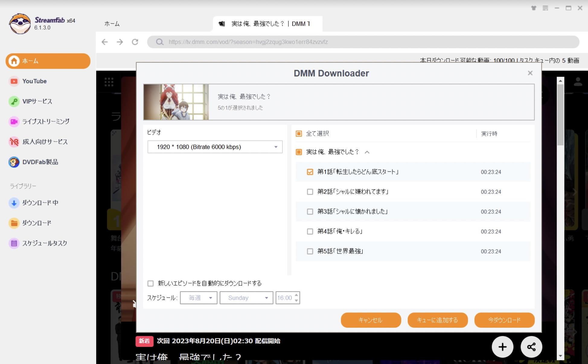Screen dimensions: 588x364
Task: Open the live streaming camera icon
Action: [x=14, y=122]
